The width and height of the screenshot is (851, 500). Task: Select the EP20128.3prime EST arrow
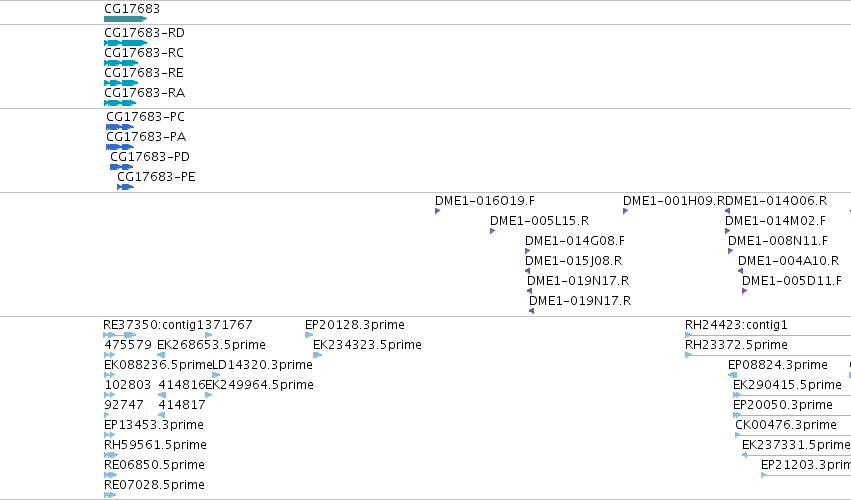tap(309, 335)
